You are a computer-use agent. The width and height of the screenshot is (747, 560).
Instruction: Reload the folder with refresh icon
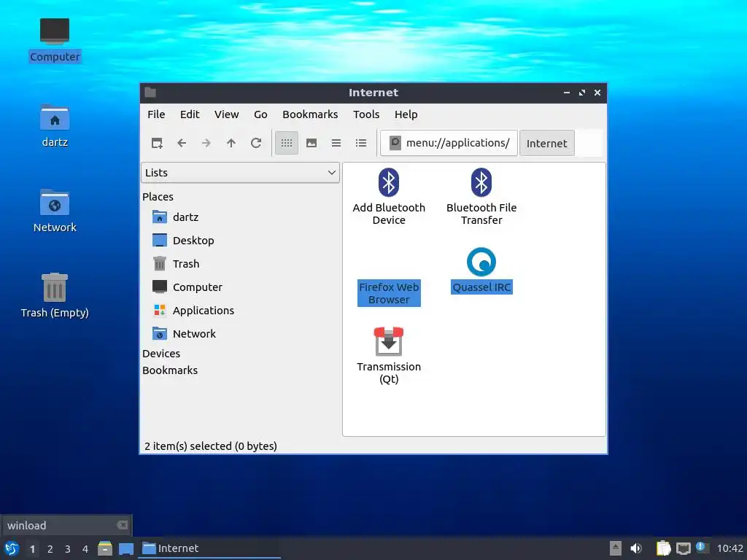click(x=256, y=143)
